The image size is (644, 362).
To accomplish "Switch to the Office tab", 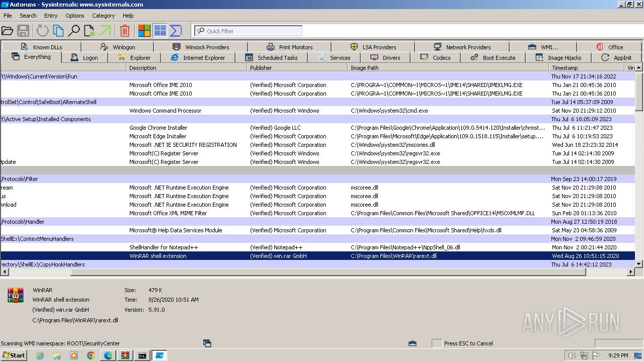I will pyautogui.click(x=609, y=47).
